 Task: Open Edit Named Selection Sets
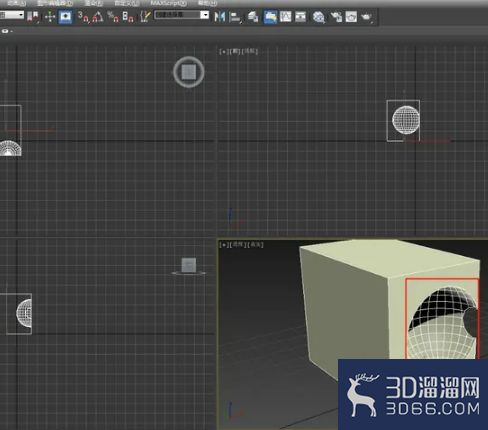(x=145, y=16)
